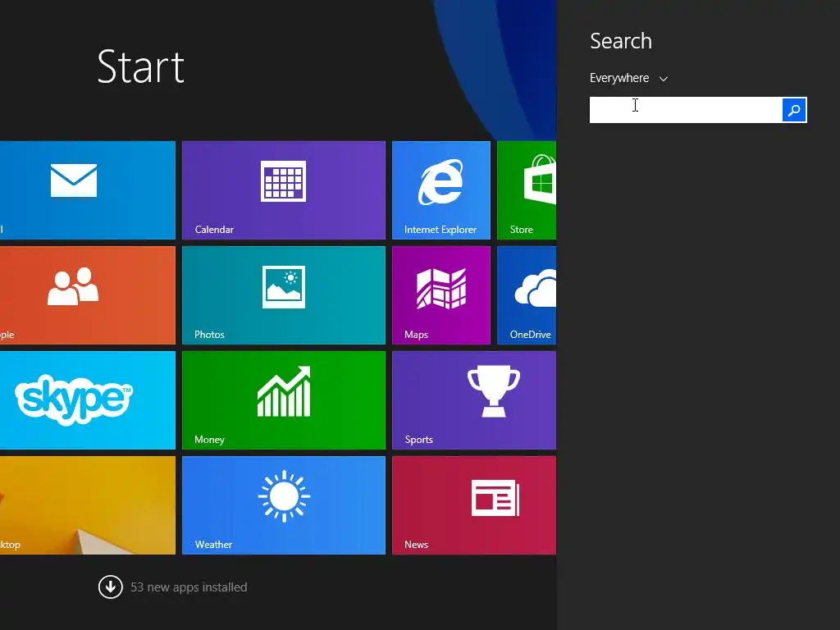The height and width of the screenshot is (630, 840).
Task: Click the down arrow to show all apps
Action: (x=111, y=587)
